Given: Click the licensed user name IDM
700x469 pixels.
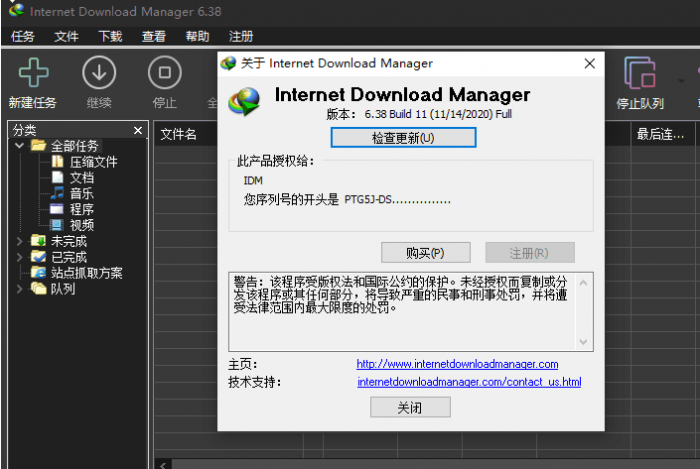Looking at the screenshot, I should coord(253,180).
